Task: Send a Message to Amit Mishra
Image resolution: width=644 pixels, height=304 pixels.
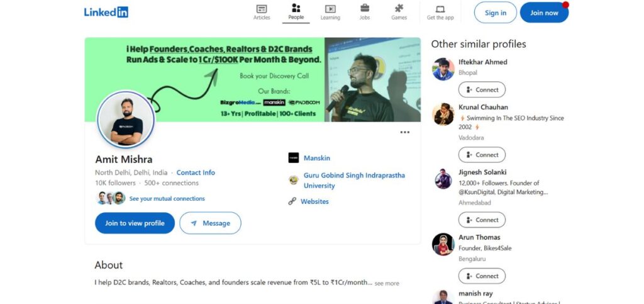Action: click(210, 223)
